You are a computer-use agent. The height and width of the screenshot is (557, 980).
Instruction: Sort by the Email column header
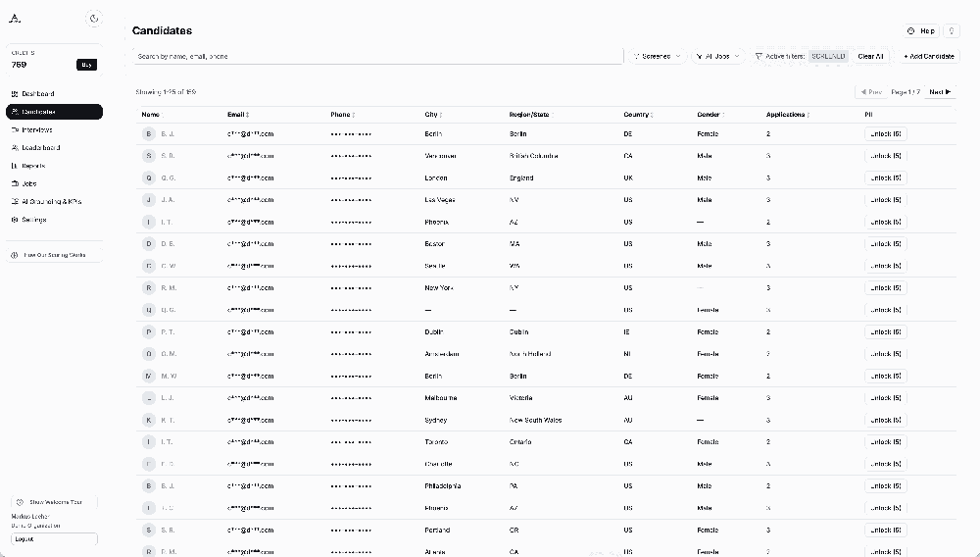coord(238,115)
